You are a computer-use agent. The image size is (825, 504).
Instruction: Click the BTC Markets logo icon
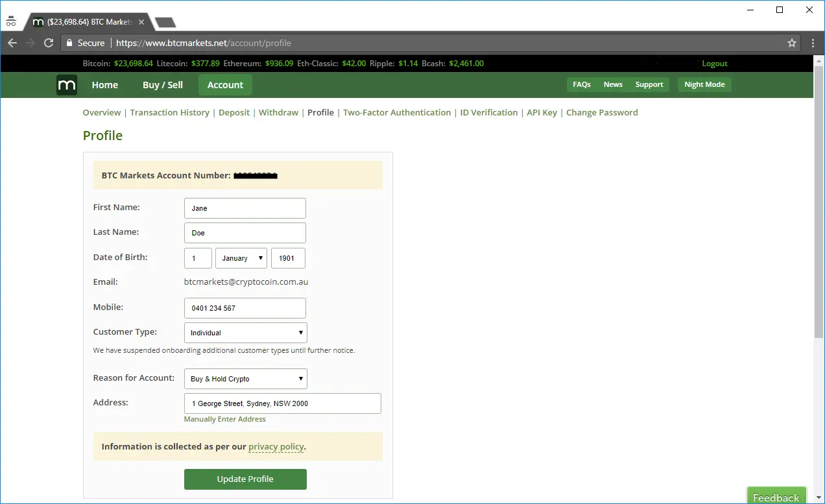[67, 85]
